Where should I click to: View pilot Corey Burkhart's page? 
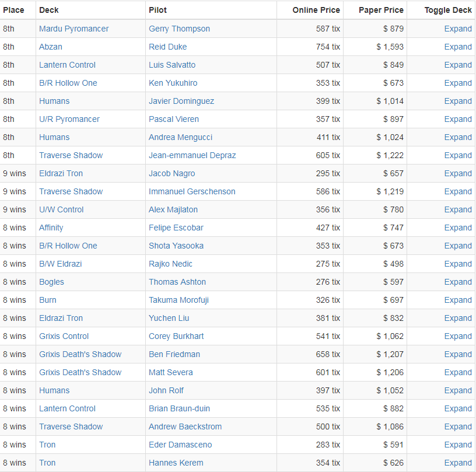176,336
